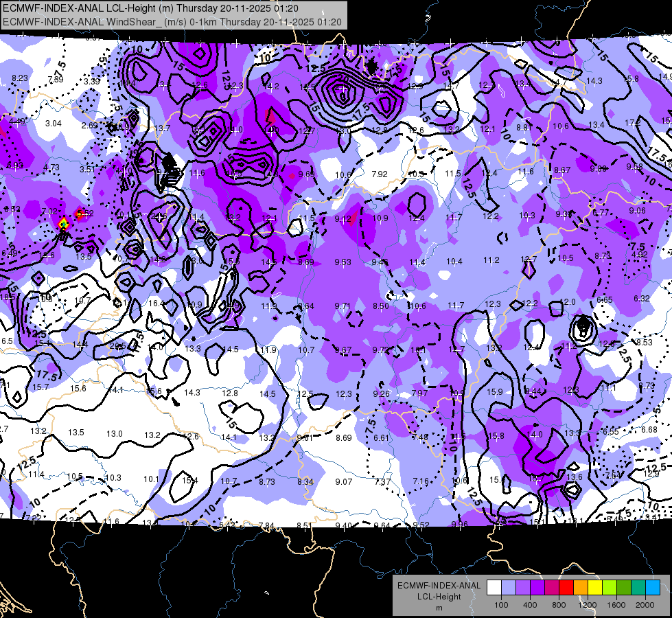The width and height of the screenshot is (672, 618).
Task: Click the WindShear 0-1km title line
Action: coord(172,22)
